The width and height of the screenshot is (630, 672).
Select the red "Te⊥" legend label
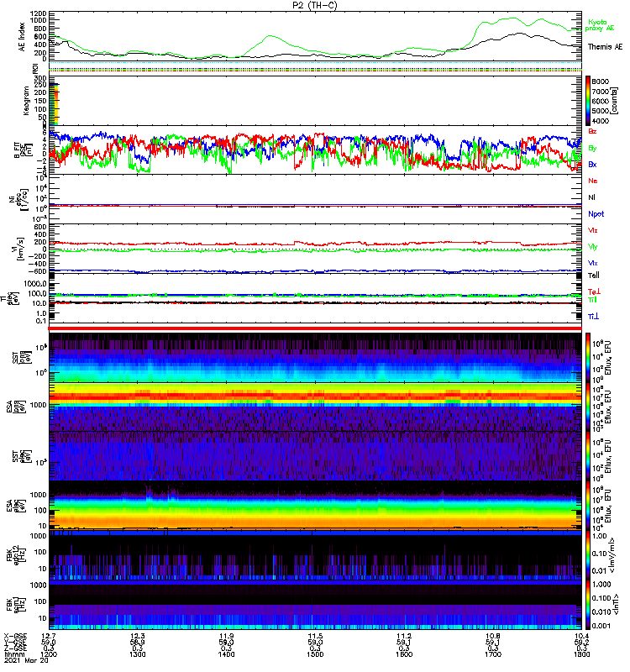point(594,291)
